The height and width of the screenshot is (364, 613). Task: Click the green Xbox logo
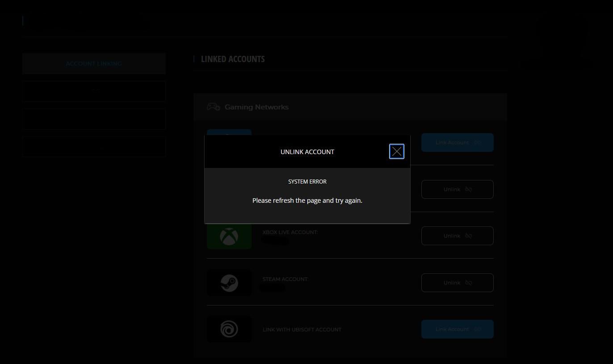pyautogui.click(x=229, y=236)
